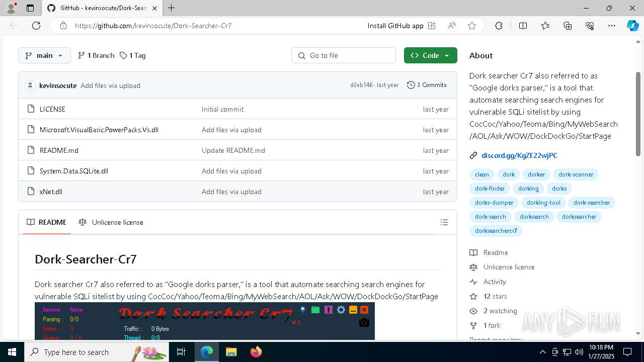
Task: Add this page to favorites star
Action: (472, 26)
